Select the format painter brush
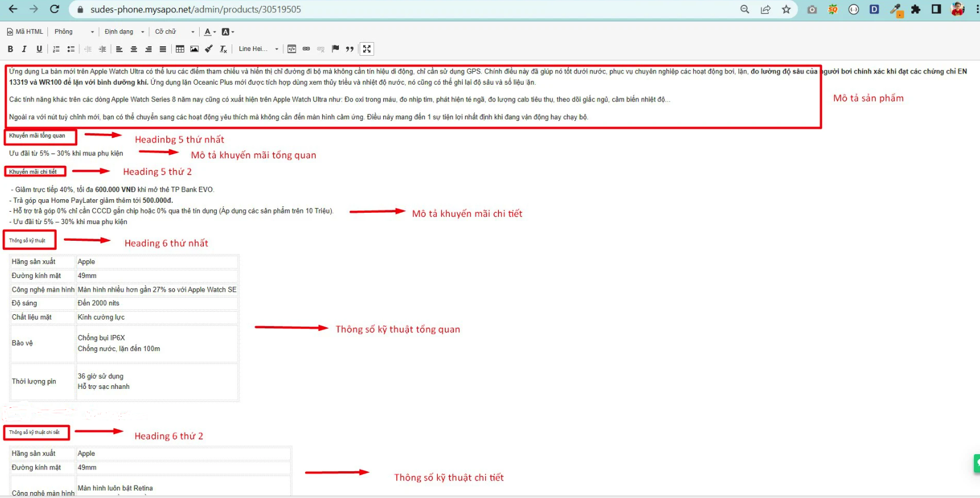This screenshot has width=980, height=498. click(x=209, y=49)
